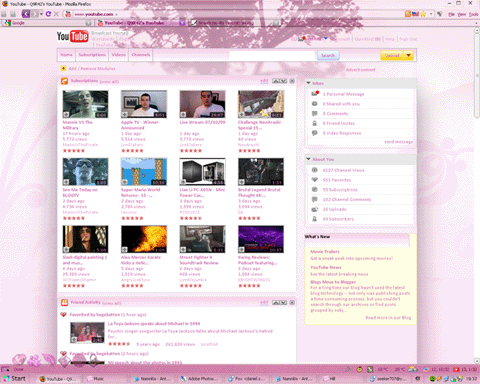Click mail icon beside username
This screenshot has width=480, height=384.
(x=301, y=39)
